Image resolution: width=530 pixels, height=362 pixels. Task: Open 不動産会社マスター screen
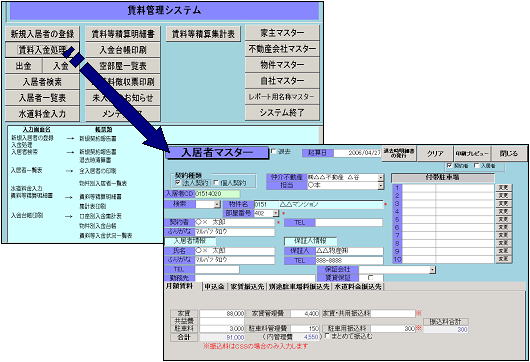[282, 49]
